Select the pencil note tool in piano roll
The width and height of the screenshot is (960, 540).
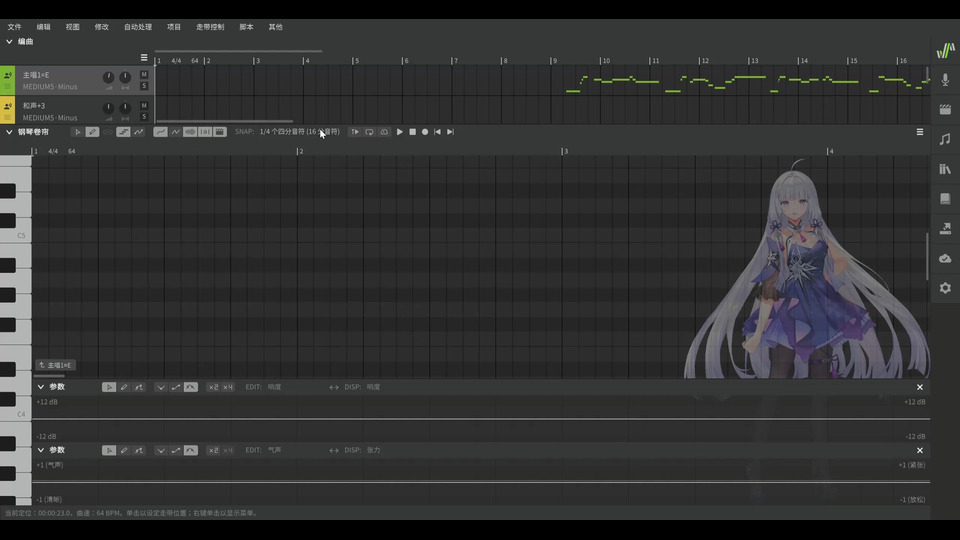point(92,132)
